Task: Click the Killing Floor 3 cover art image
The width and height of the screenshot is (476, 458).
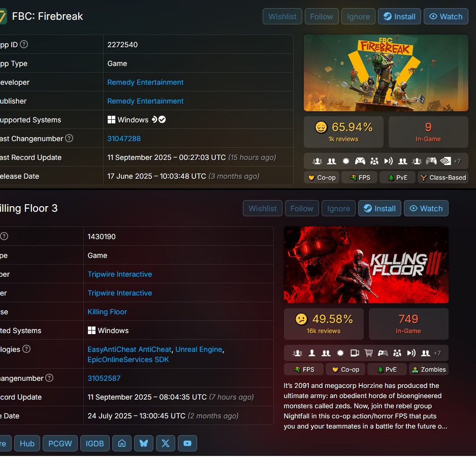Action: pyautogui.click(x=366, y=265)
